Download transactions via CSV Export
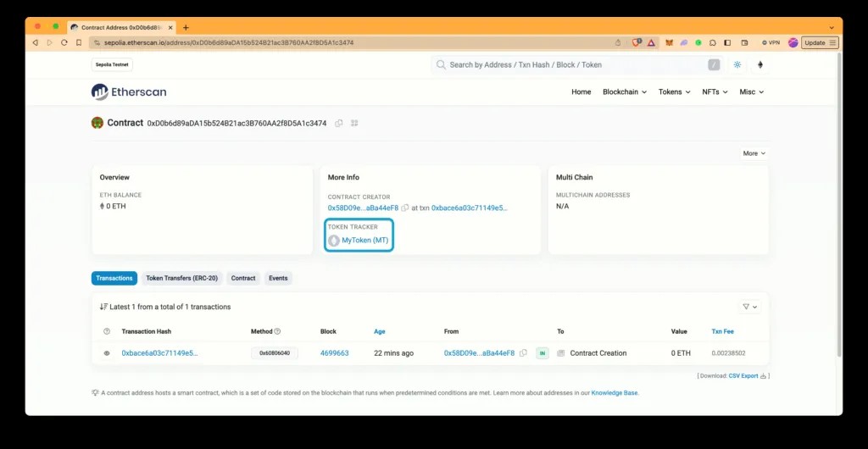Image resolution: width=868 pixels, height=449 pixels. (748, 376)
